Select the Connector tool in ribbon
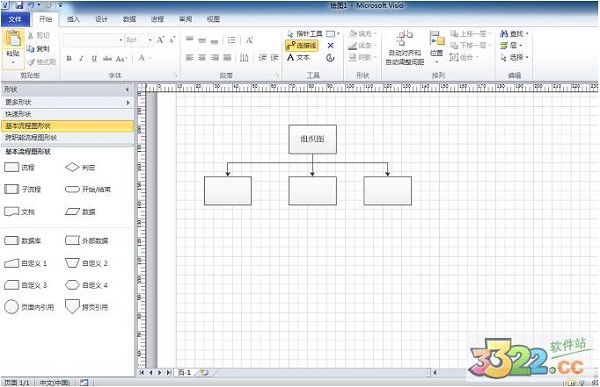Viewport: 600px width, 387px height. click(302, 46)
